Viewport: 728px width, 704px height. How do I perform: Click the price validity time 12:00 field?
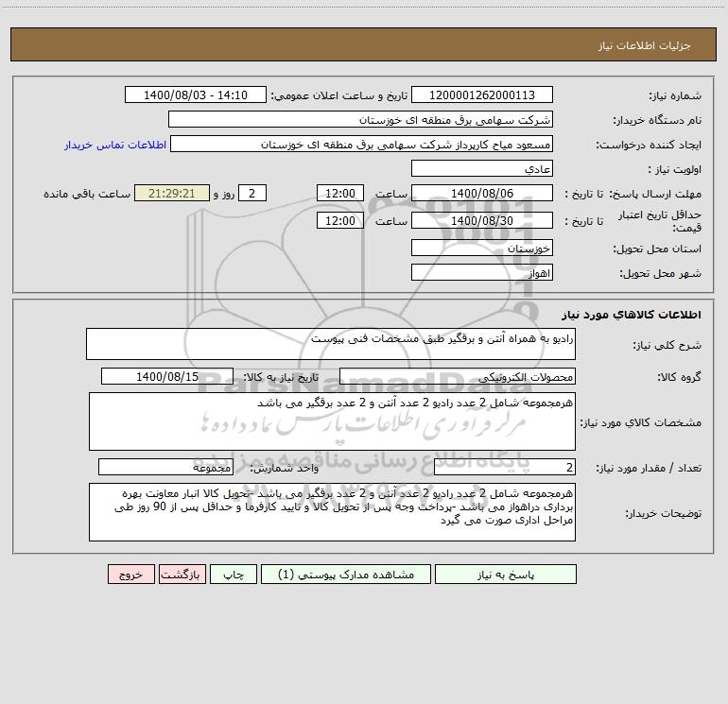point(339,220)
